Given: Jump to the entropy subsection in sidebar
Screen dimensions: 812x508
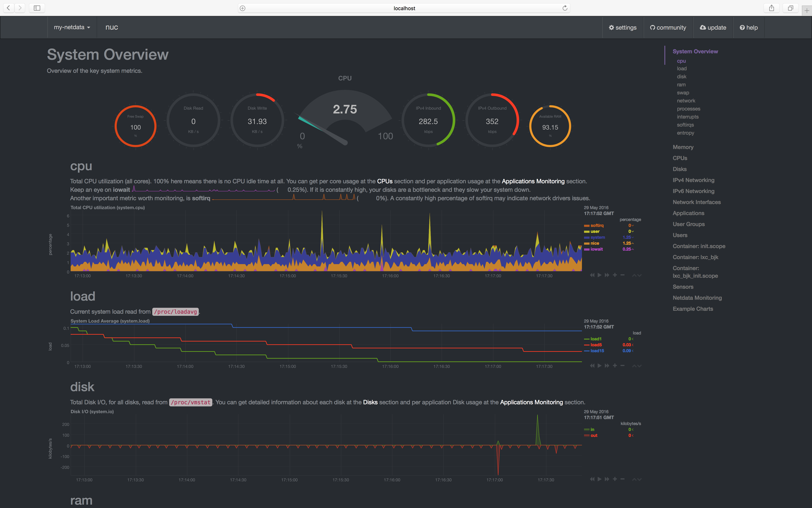Looking at the screenshot, I should 686,133.
